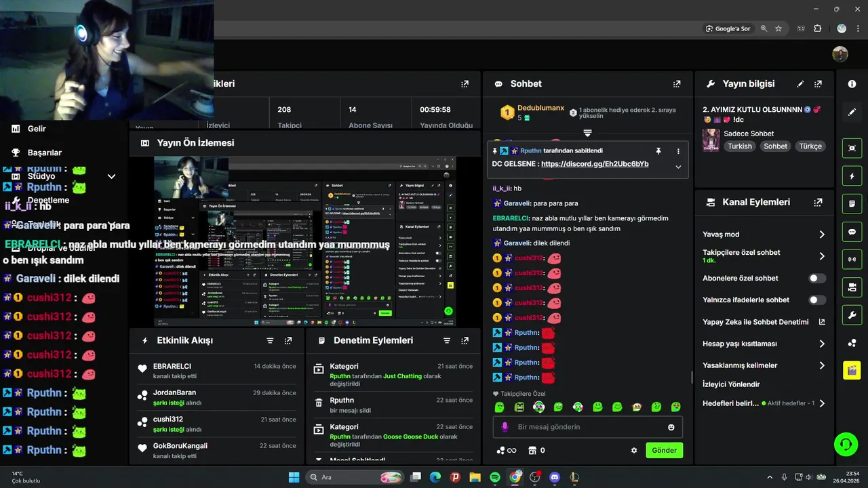868x488 pixels.
Task: Click GokBoruKangali follow event row
Action: [217, 451]
